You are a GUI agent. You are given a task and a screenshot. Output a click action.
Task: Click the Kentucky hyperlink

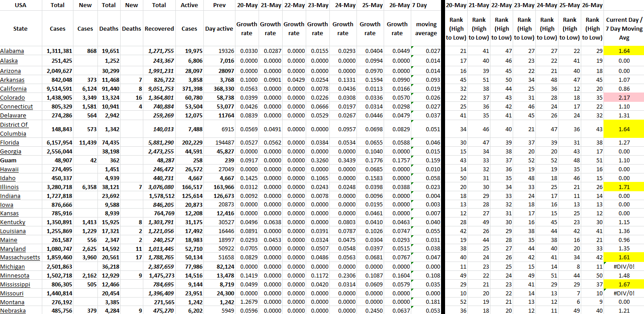pyautogui.click(x=13, y=222)
